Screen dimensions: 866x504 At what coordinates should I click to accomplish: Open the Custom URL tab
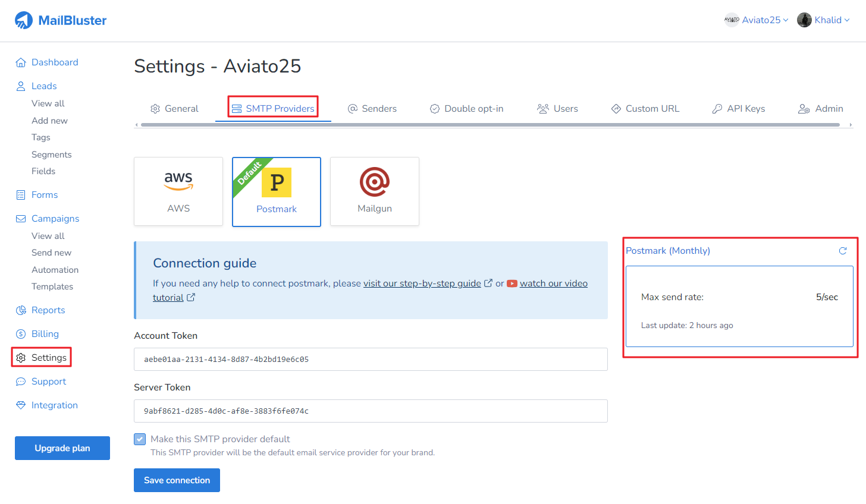click(645, 109)
